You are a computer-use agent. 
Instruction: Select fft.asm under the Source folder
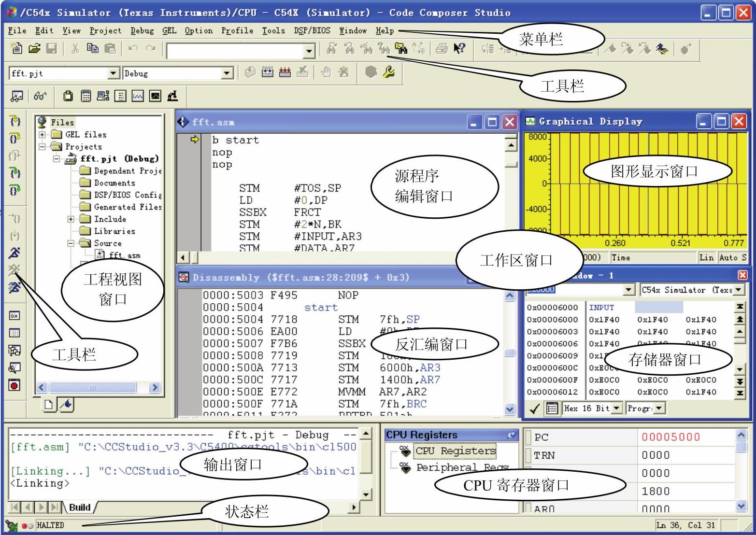125,255
